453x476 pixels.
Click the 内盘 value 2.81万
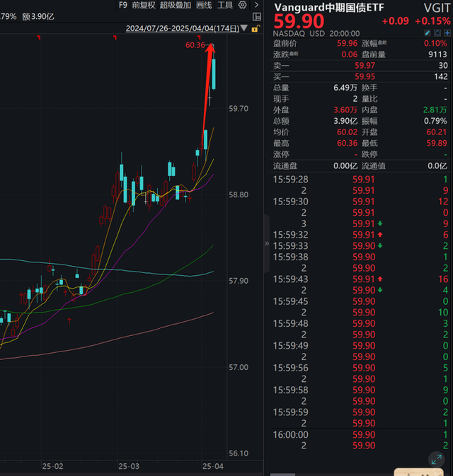[435, 110]
